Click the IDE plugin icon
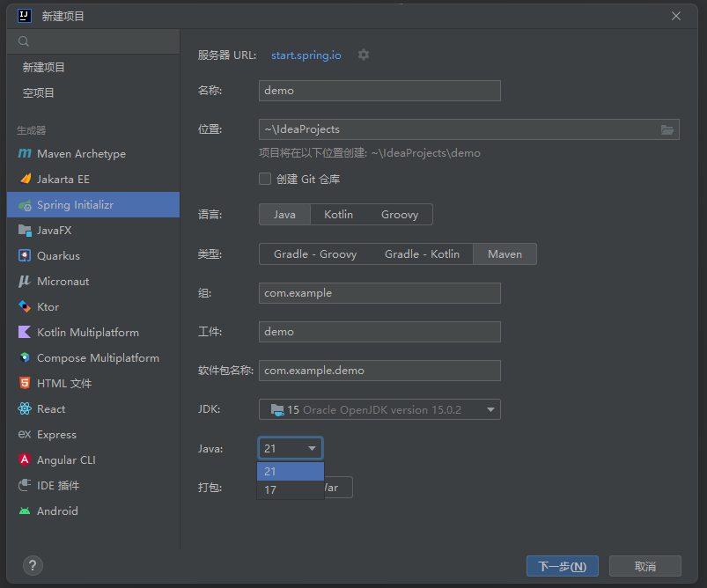Screen dimensions: 707x588 [25, 485]
